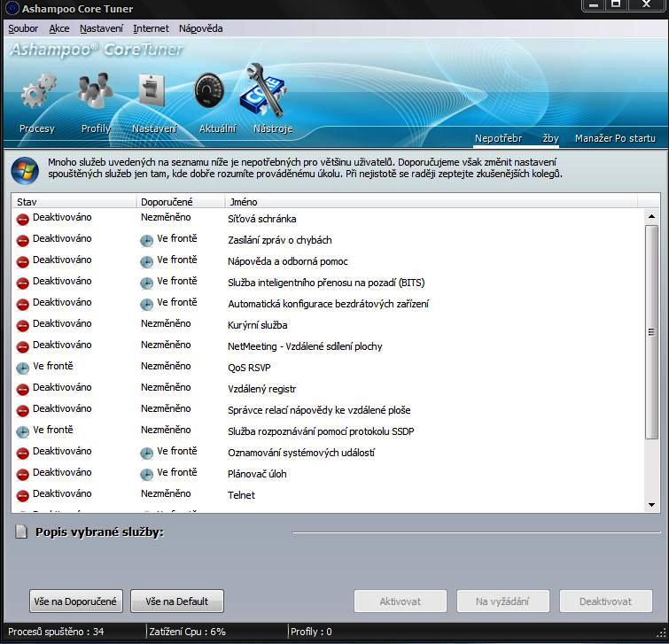Image resolution: width=669 pixels, height=644 pixels.
Task: Click the red status icon for Zasílání zpráv o chybách
Action: tap(23, 241)
